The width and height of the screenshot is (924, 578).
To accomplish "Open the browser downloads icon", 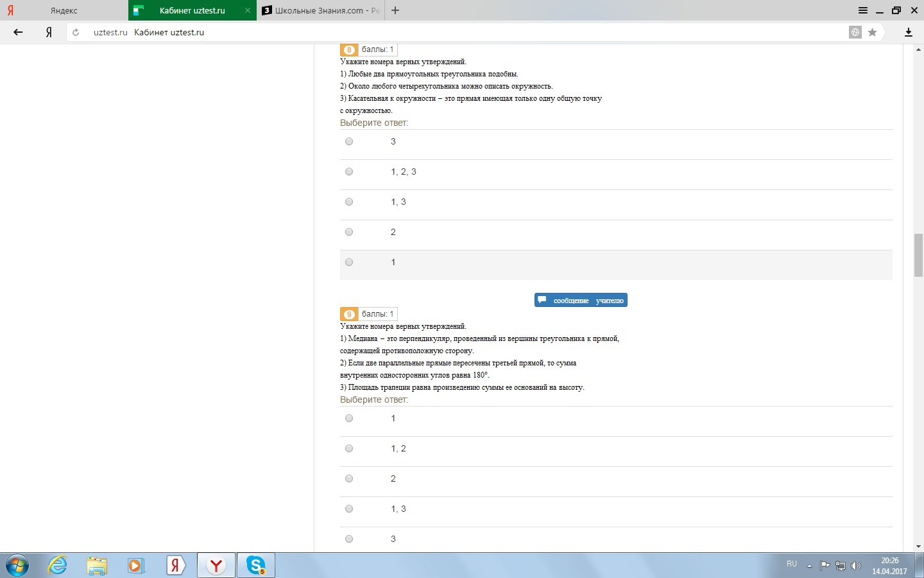I will (x=909, y=32).
